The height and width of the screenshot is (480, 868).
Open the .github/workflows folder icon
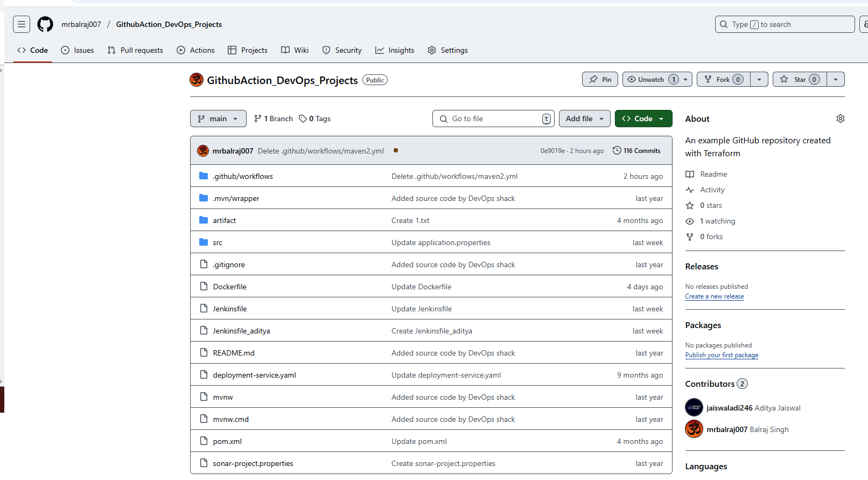pos(204,176)
